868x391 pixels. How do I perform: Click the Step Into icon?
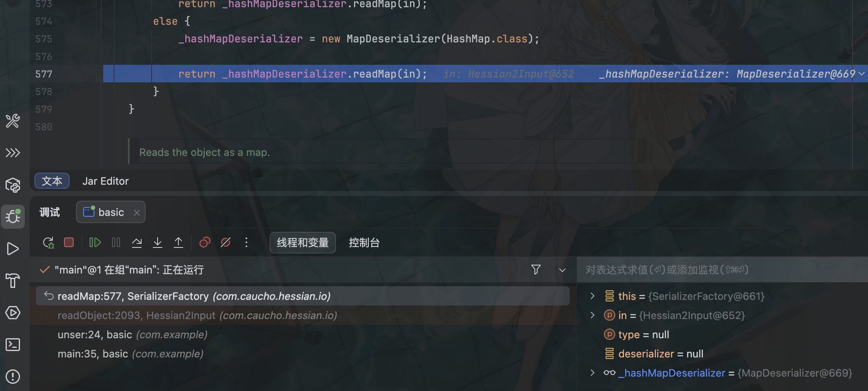[x=158, y=243]
